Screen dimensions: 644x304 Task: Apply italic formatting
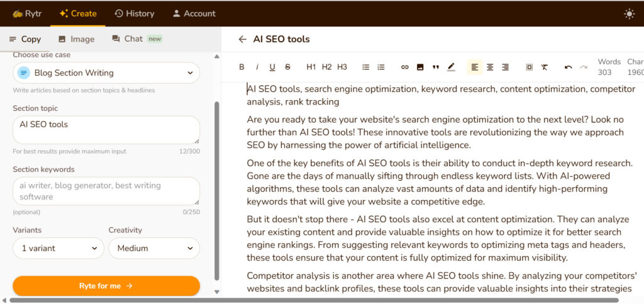coord(257,67)
